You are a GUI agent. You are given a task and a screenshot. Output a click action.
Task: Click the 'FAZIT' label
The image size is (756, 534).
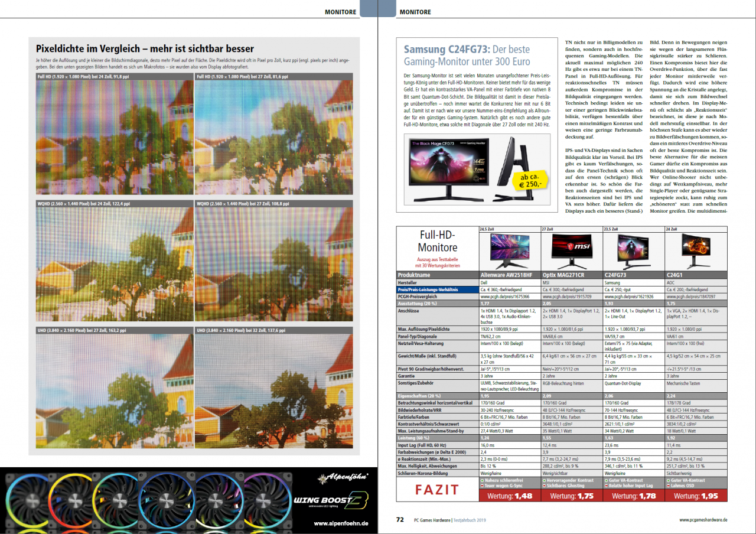(437, 489)
